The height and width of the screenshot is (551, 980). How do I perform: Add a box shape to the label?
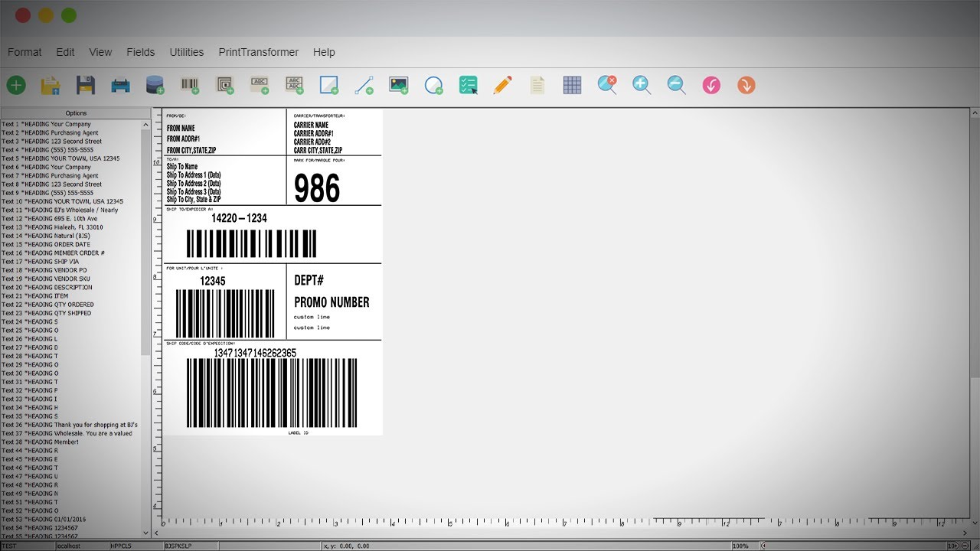[x=329, y=85]
